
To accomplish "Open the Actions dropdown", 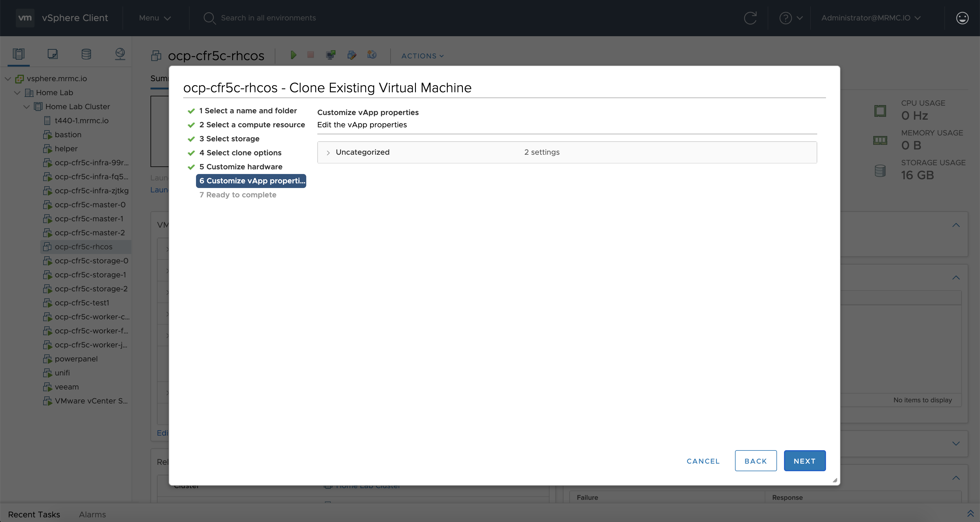I will tap(422, 55).
